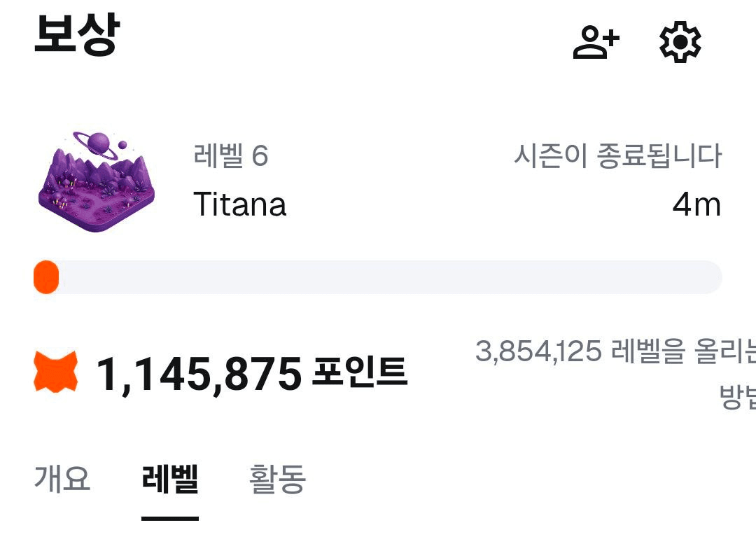
Task: Click the invite friend icon
Action: pos(596,43)
